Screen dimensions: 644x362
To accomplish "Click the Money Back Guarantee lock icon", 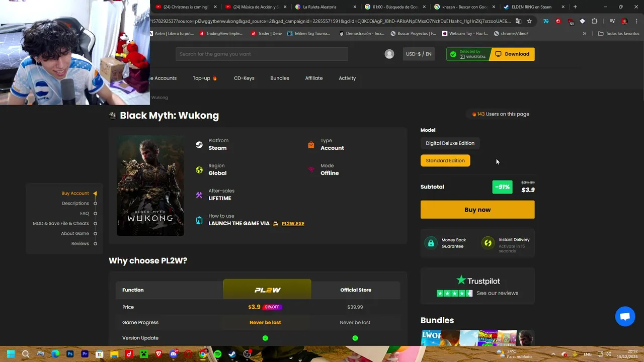I will 431,243.
